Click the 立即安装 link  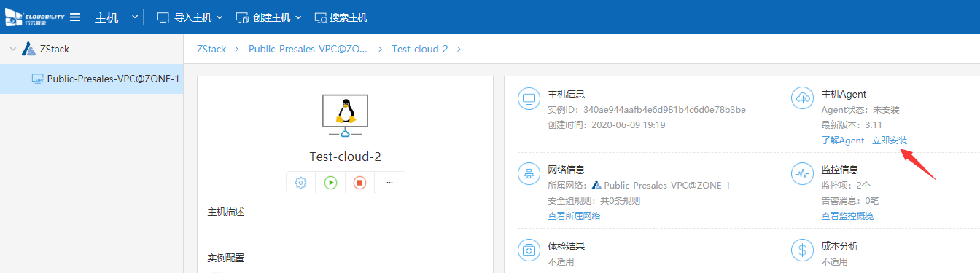click(890, 140)
